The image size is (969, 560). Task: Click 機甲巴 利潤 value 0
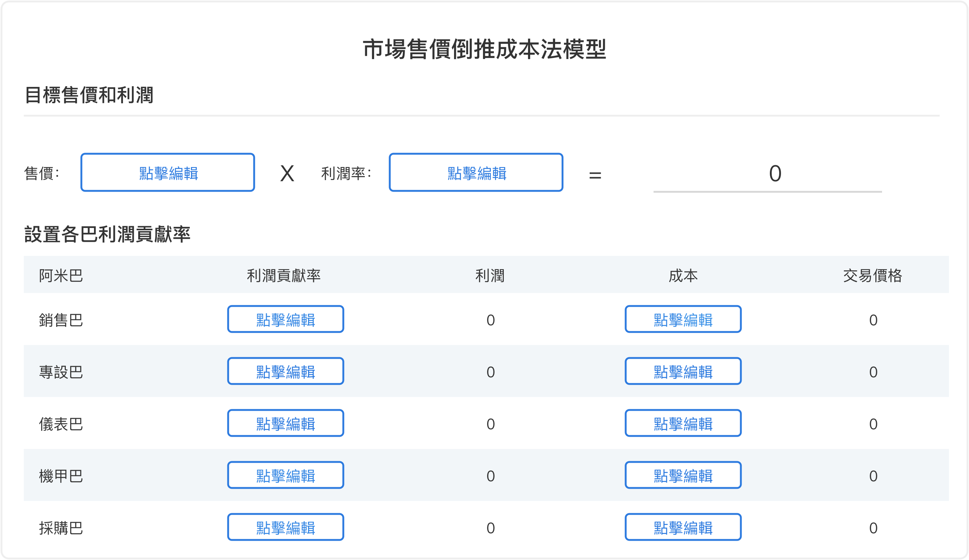pos(491,476)
